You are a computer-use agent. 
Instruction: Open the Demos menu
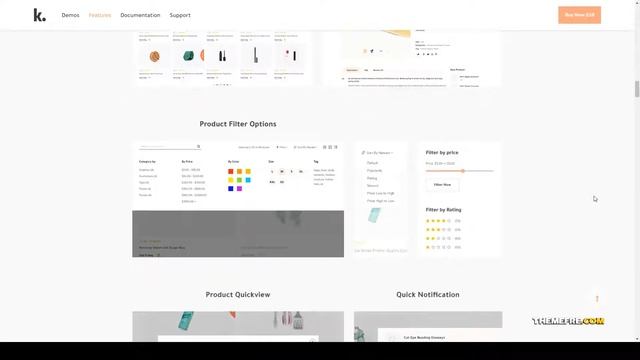tap(70, 15)
